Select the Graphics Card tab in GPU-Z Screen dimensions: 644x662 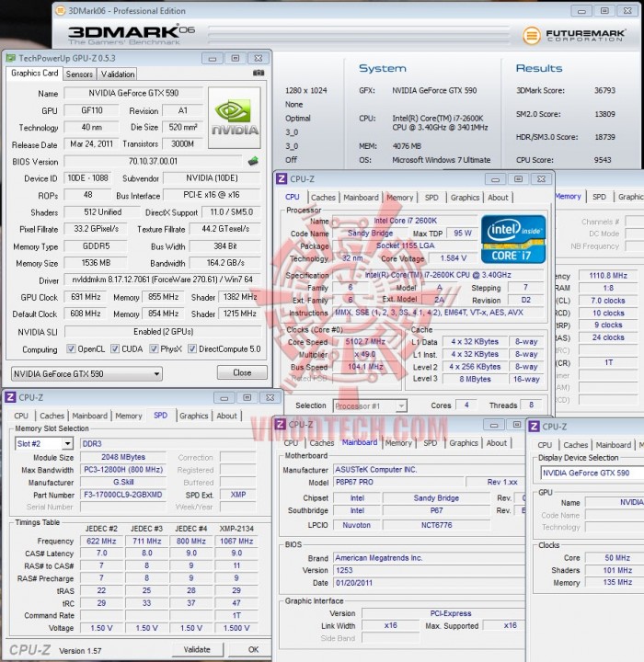[35, 73]
